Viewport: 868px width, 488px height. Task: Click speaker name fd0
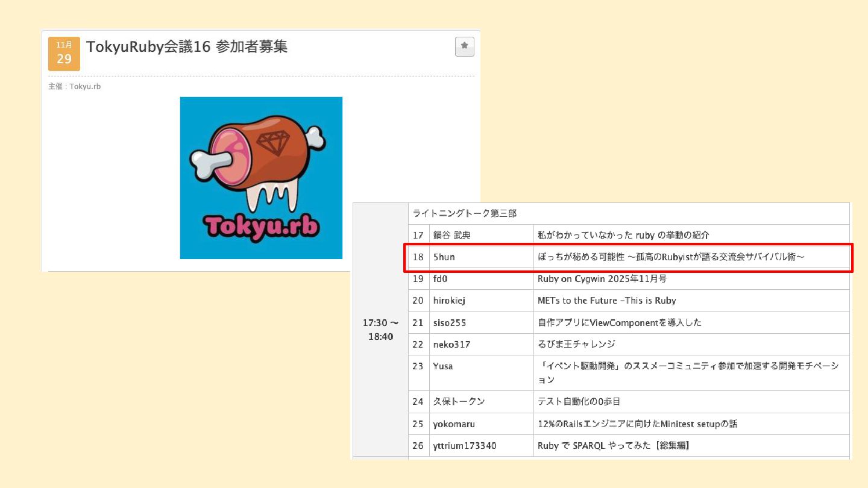point(440,279)
